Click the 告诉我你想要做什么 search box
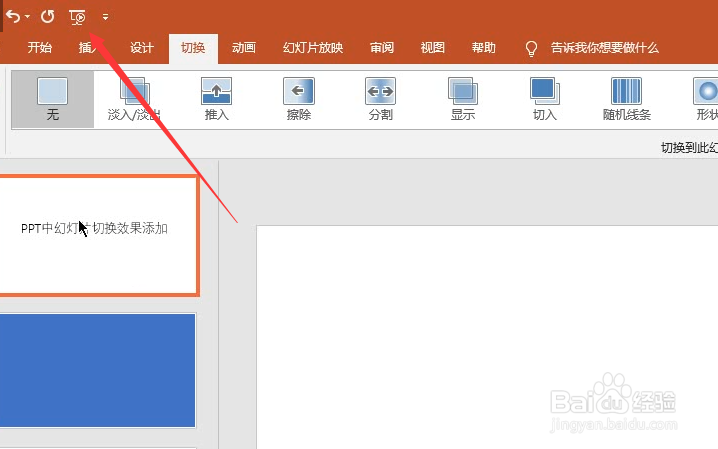 point(604,48)
